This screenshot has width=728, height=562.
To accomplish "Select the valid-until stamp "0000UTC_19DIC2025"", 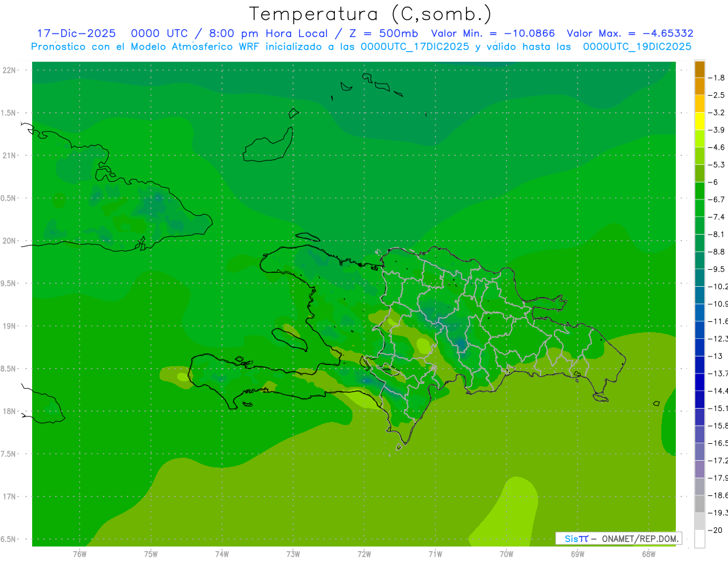I will [637, 47].
